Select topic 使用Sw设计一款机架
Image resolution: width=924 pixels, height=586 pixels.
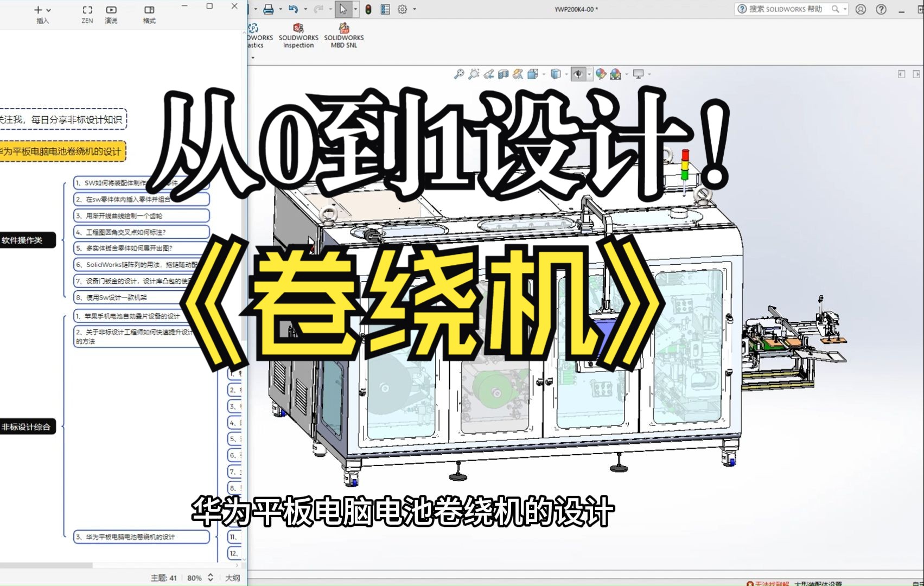[x=142, y=297]
